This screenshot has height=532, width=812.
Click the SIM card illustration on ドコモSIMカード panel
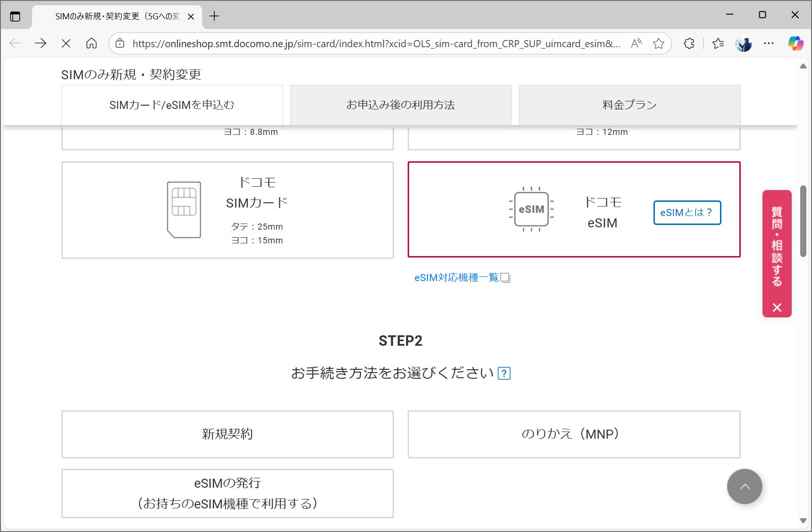point(184,209)
